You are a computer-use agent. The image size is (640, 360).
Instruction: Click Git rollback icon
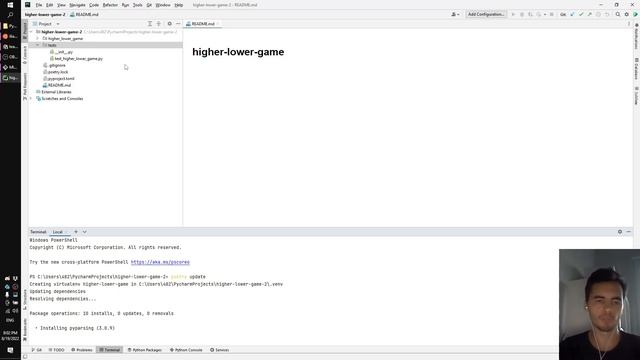pos(607,14)
